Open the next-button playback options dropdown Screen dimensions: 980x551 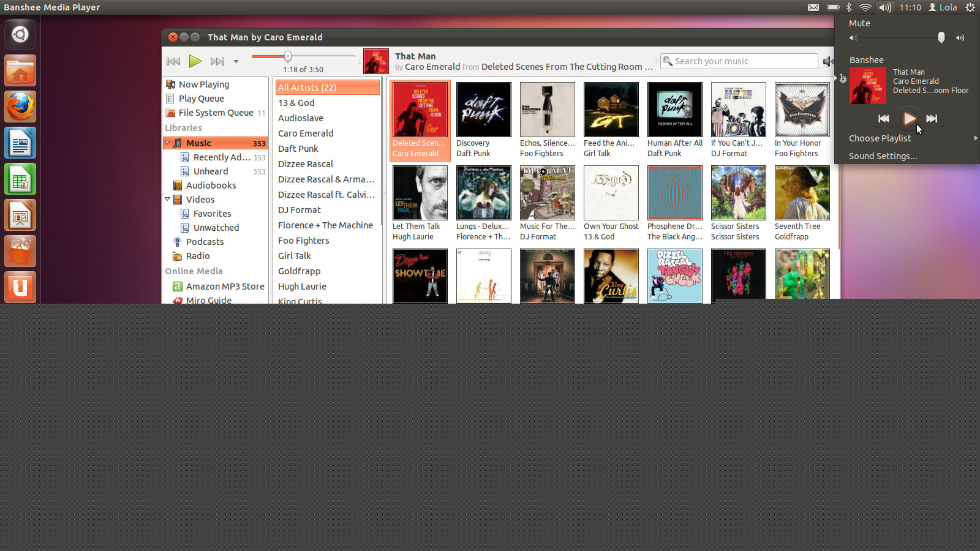[x=236, y=62]
